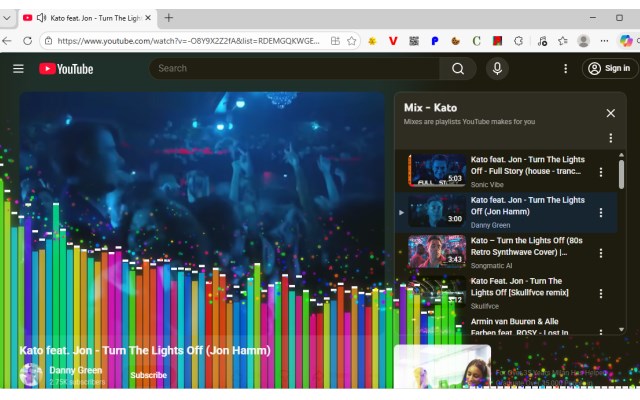The width and height of the screenshot is (640, 400).
Task: Close the Kato feat. Jon tab
Action: coord(148,18)
